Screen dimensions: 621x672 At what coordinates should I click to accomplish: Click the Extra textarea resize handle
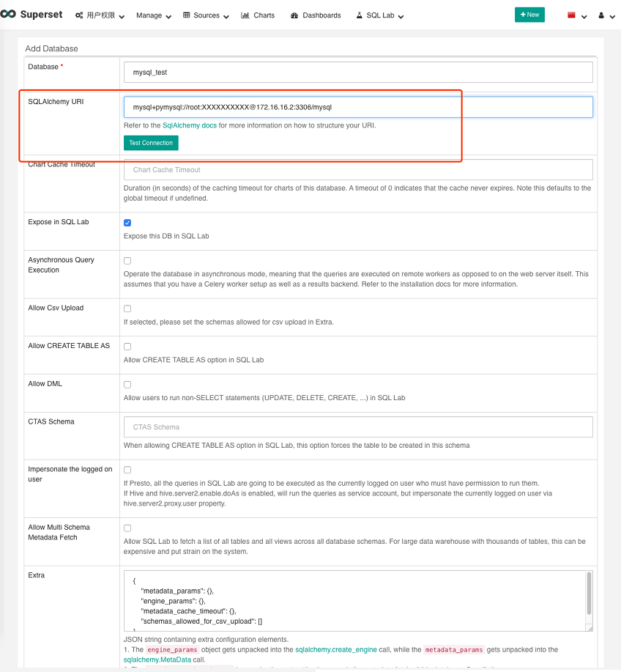(x=590, y=628)
